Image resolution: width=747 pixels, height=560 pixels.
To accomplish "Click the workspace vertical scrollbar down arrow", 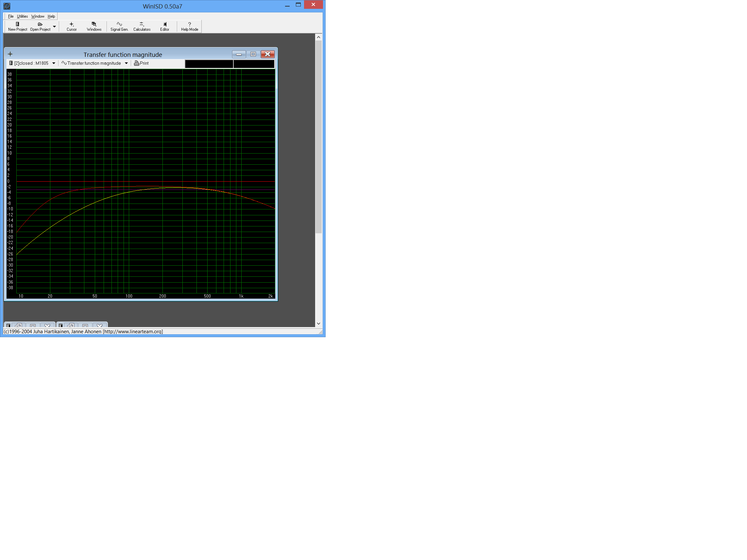I will (318, 323).
